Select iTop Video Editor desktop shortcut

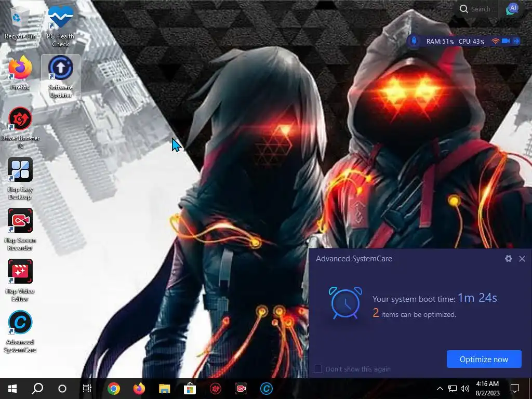coord(20,280)
